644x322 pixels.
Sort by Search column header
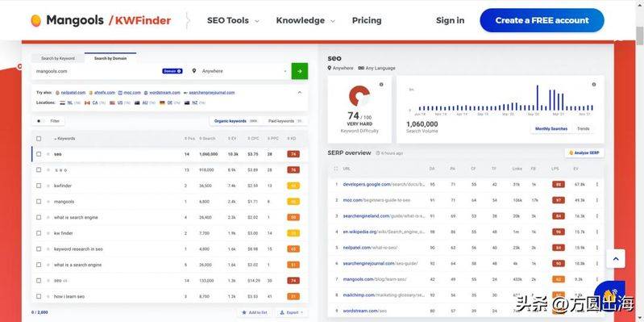(207, 139)
